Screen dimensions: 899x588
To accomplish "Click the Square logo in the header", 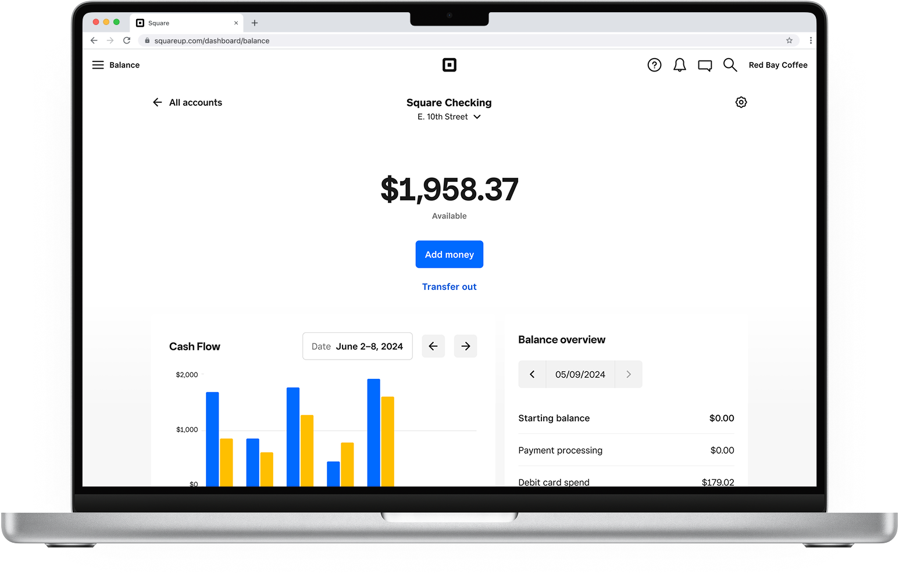I will pos(449,65).
